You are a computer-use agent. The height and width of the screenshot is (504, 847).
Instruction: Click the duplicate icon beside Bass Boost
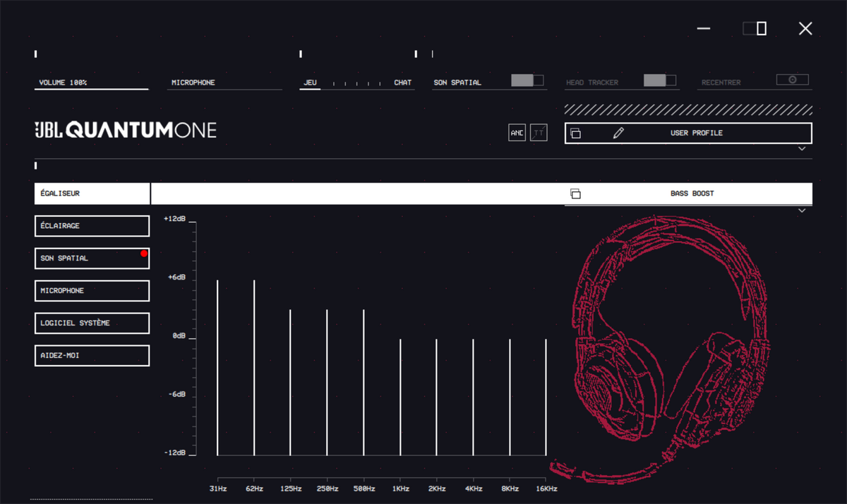click(x=575, y=193)
